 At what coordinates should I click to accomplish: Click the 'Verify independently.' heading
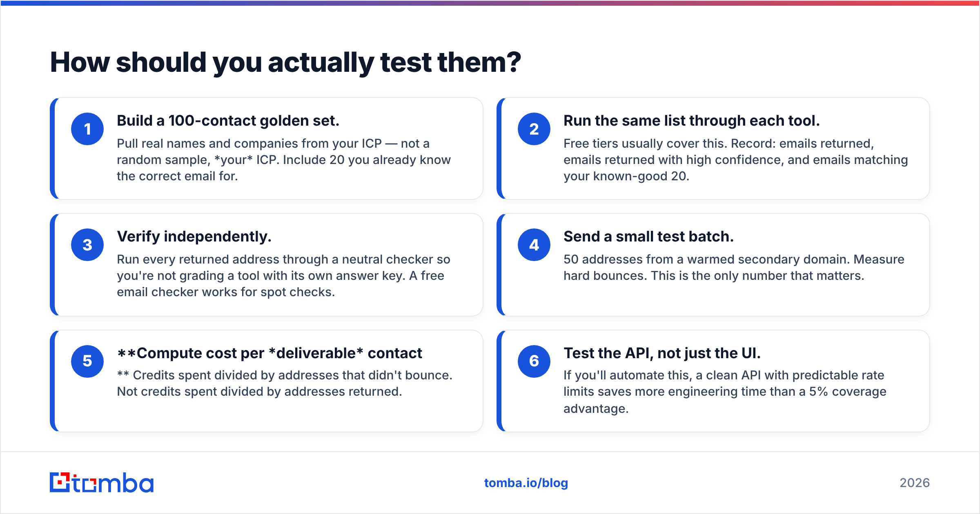click(194, 237)
